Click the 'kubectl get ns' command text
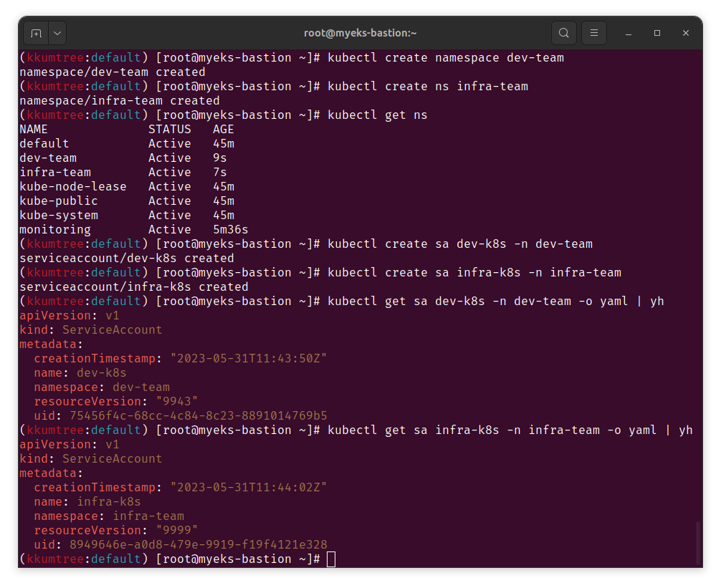Viewport: 721px width, 588px height. 378,115
